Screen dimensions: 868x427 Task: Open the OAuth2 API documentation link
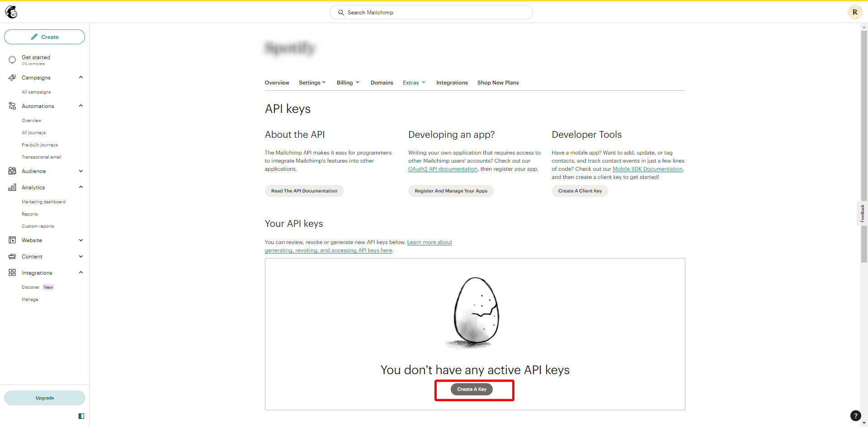[443, 169]
